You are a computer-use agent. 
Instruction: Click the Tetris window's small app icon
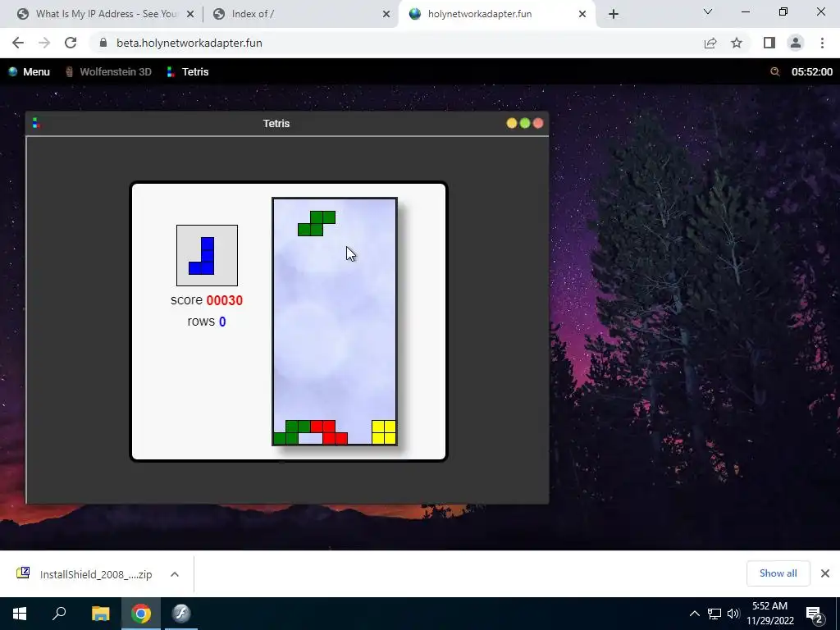click(36, 123)
